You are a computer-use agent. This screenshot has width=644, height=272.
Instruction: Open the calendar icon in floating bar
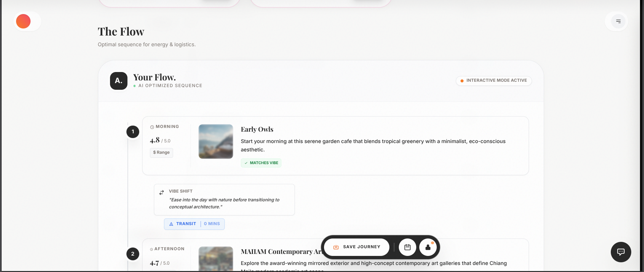click(x=408, y=247)
